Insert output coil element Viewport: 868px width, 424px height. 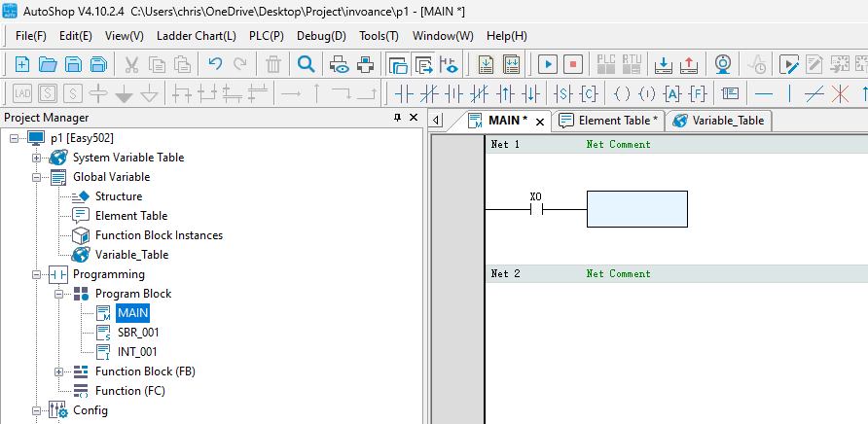pos(622,94)
